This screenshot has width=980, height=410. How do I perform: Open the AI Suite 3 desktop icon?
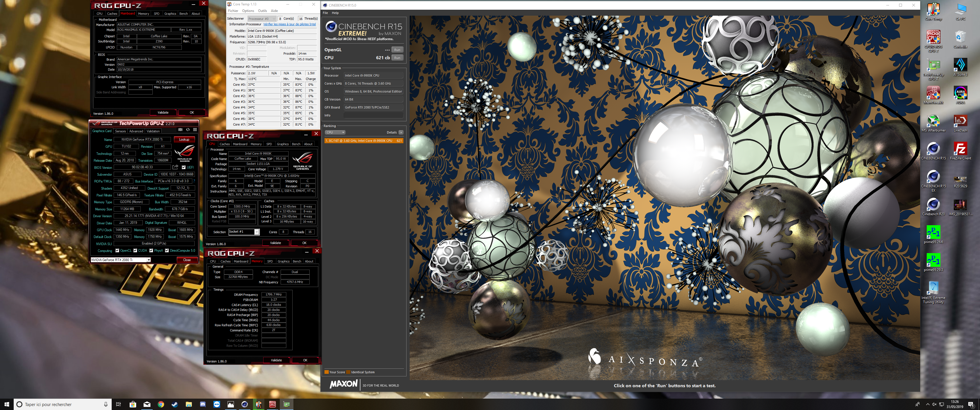click(960, 67)
